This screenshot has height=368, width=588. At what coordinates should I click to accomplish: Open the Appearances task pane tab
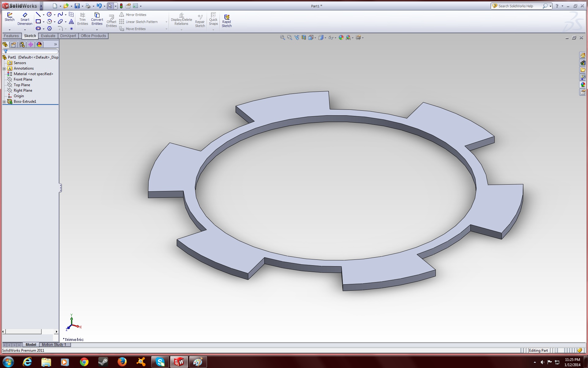[583, 85]
